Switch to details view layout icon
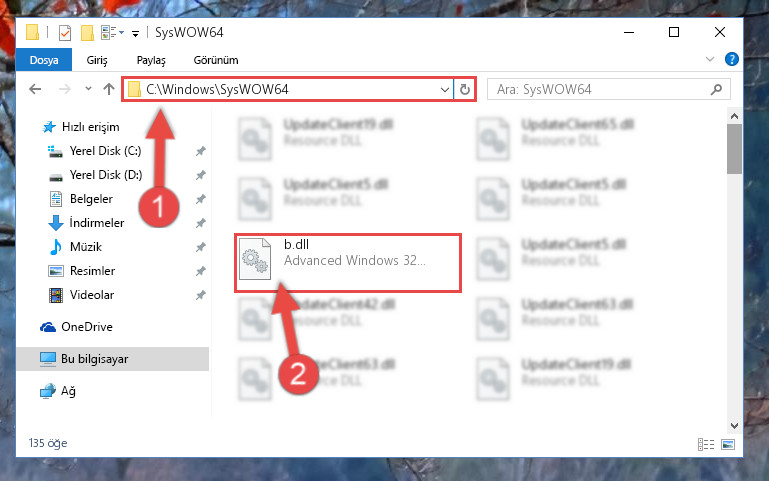The height and width of the screenshot is (481, 769). 706,444
